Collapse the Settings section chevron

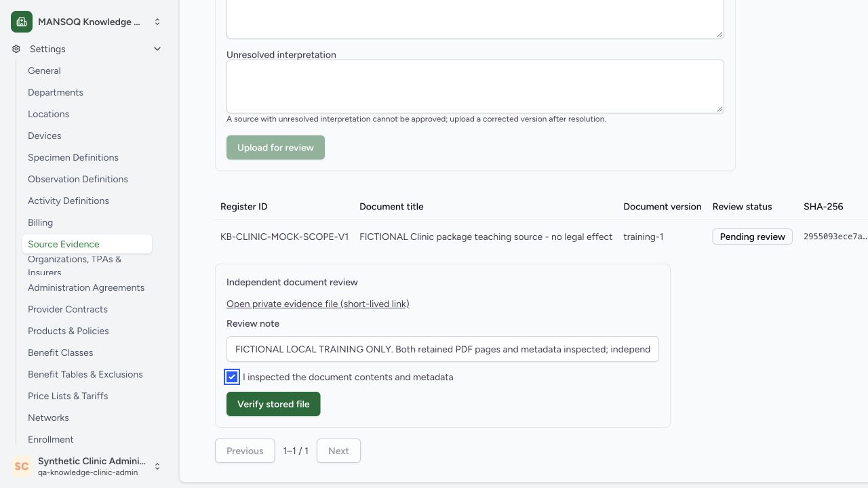[x=157, y=49]
